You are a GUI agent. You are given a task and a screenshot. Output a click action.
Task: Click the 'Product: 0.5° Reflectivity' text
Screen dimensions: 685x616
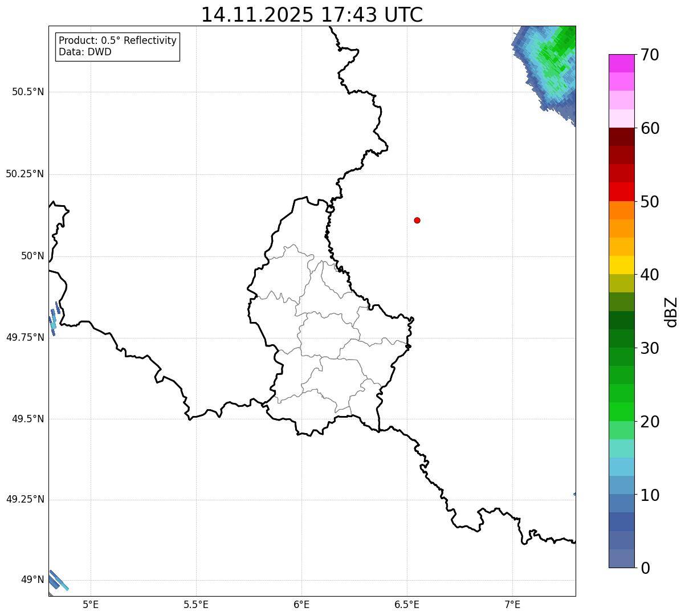(117, 40)
